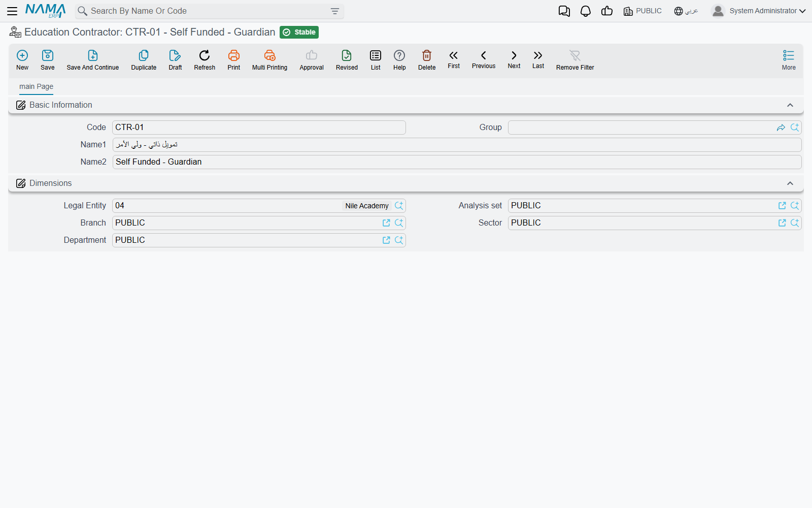Open the More actions menu
The image size is (812, 508).
pyautogui.click(x=789, y=60)
